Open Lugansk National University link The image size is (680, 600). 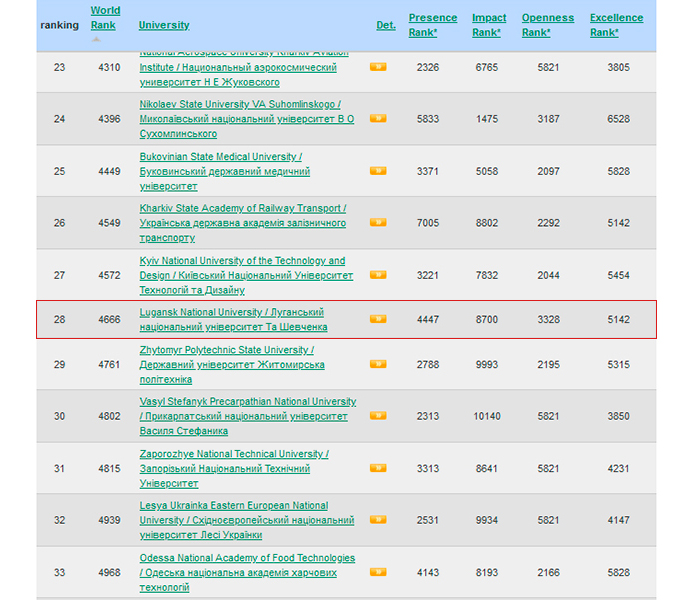[233, 320]
